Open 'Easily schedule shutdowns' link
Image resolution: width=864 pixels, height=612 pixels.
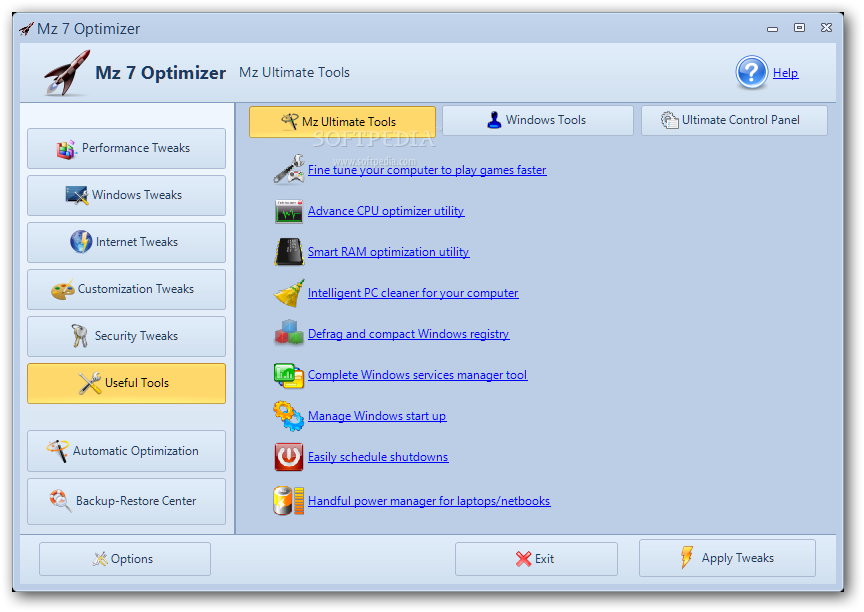(378, 457)
